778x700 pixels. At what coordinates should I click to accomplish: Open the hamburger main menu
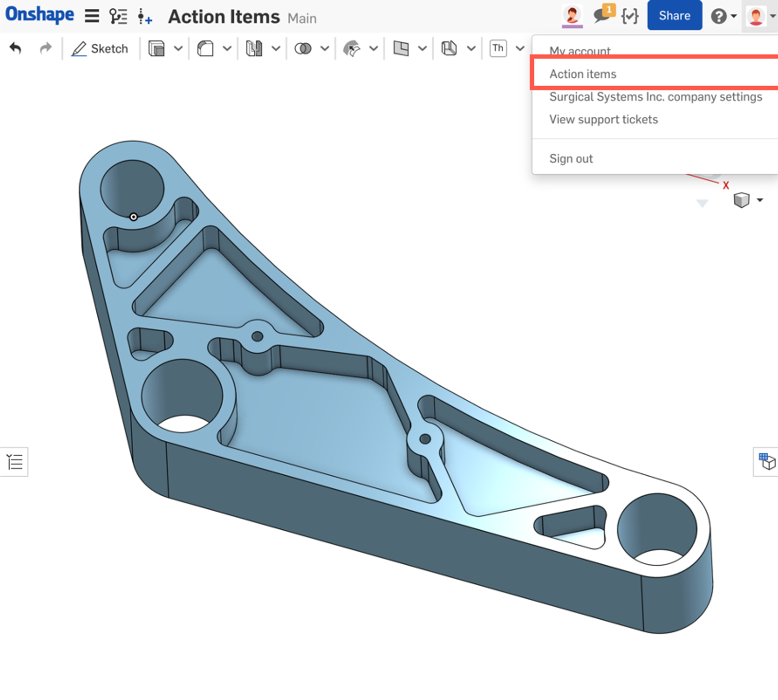(92, 16)
